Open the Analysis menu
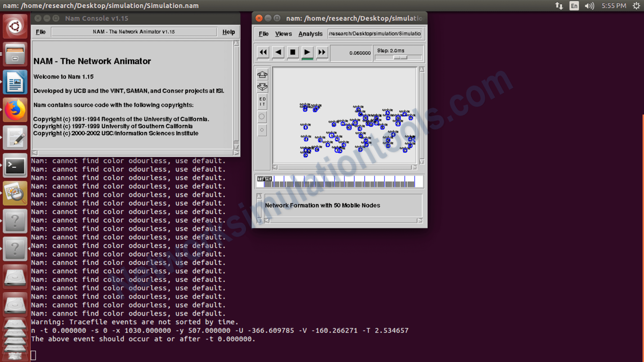This screenshot has width=644, height=362. point(310,34)
